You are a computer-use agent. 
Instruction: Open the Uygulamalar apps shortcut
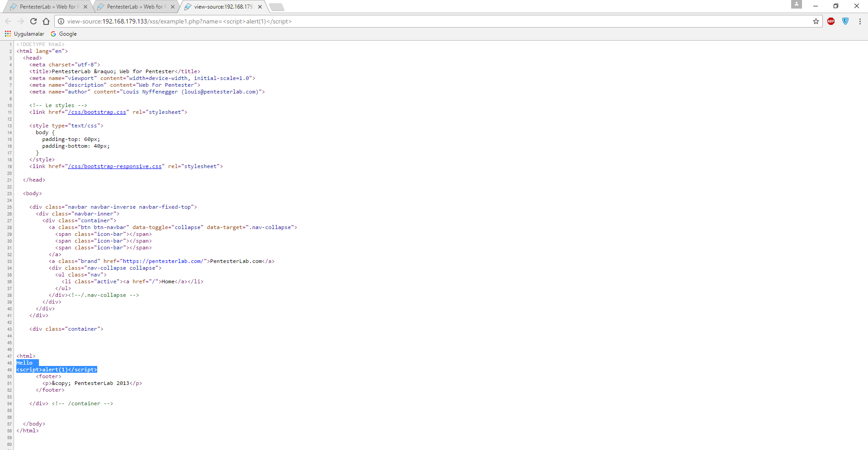pyautogui.click(x=25, y=34)
